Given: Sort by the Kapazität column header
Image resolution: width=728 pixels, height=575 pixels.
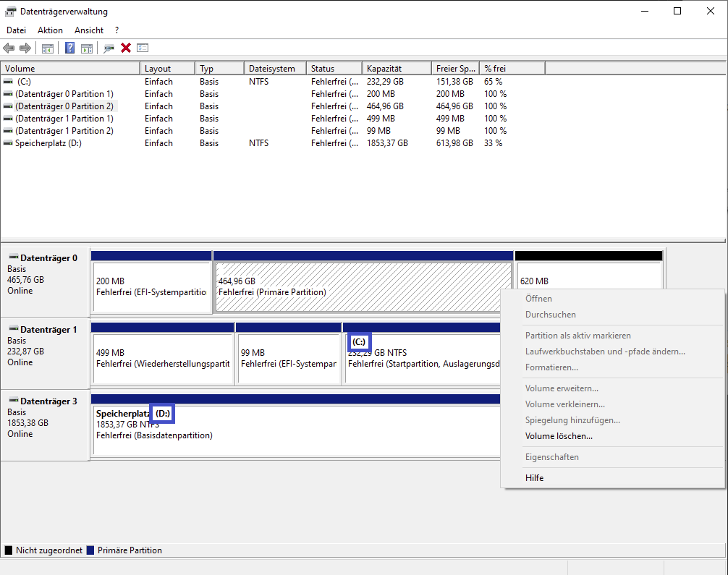Looking at the screenshot, I should [397, 68].
